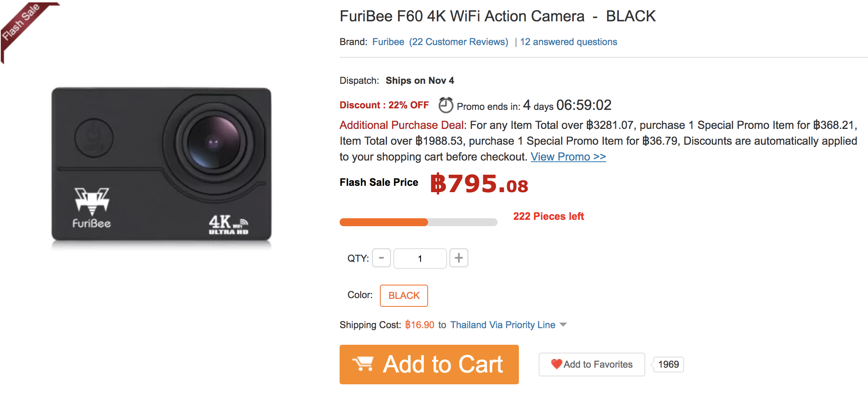Click the quantity input field

[x=420, y=259]
